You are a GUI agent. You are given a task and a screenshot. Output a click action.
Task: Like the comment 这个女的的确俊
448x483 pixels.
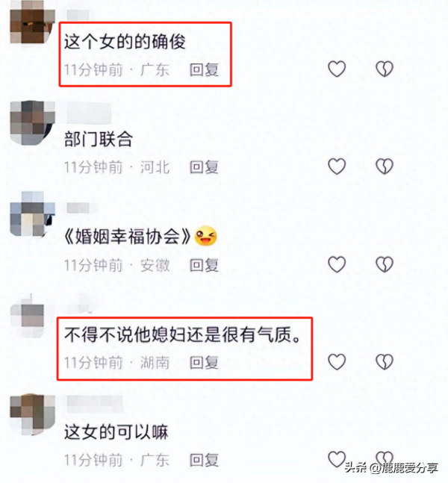pyautogui.click(x=337, y=69)
